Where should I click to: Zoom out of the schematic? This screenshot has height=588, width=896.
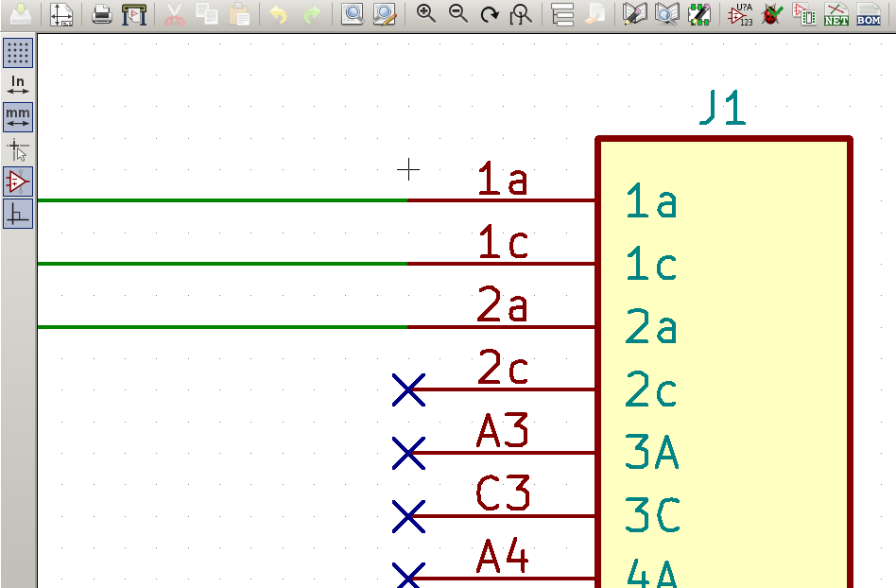click(x=457, y=14)
